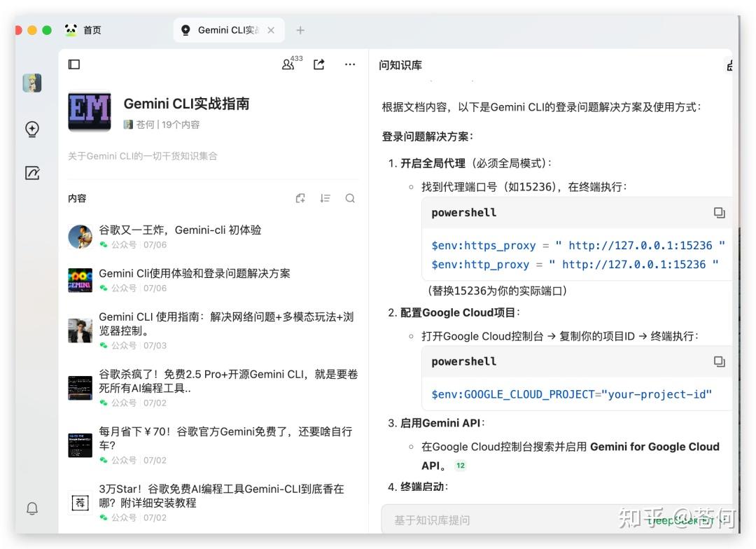Click the discover lightbulb icon in sidebar
The height and width of the screenshot is (549, 756).
32,130
